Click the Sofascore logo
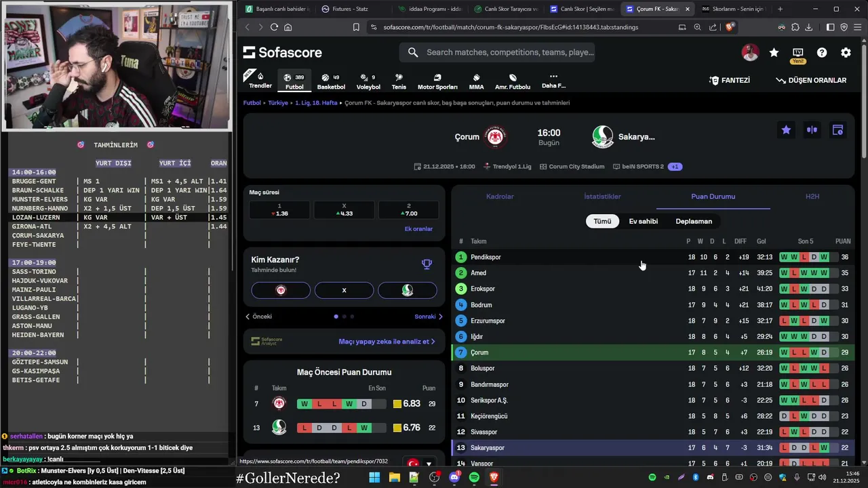This screenshot has width=868, height=488. click(x=283, y=52)
